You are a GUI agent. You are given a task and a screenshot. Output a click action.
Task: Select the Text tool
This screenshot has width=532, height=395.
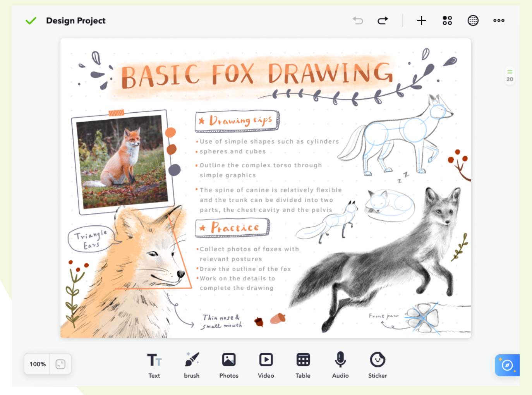(154, 365)
